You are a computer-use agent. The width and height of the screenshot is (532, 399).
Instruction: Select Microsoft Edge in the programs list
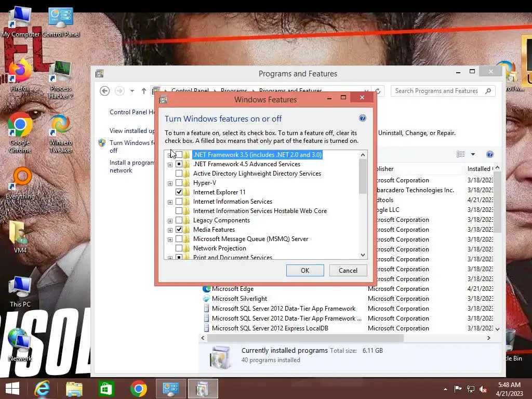point(233,289)
